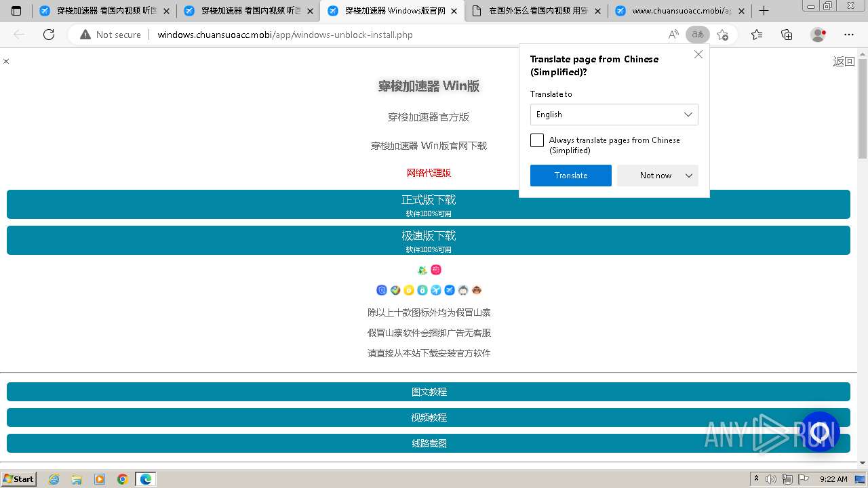The height and width of the screenshot is (488, 868).
Task: Open File Explorer from taskbar
Action: click(x=77, y=479)
